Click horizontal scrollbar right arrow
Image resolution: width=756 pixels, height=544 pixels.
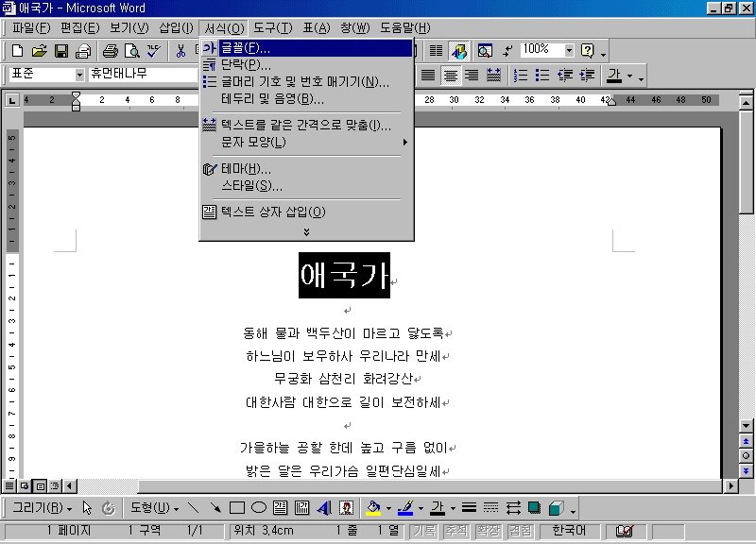pos(730,485)
